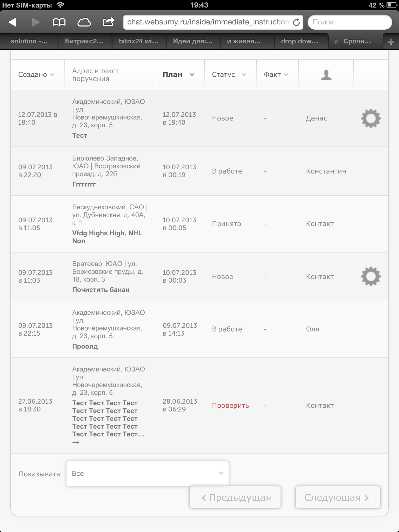Tap the share arrow icon
This screenshot has width=399, height=532.
tap(108, 22)
